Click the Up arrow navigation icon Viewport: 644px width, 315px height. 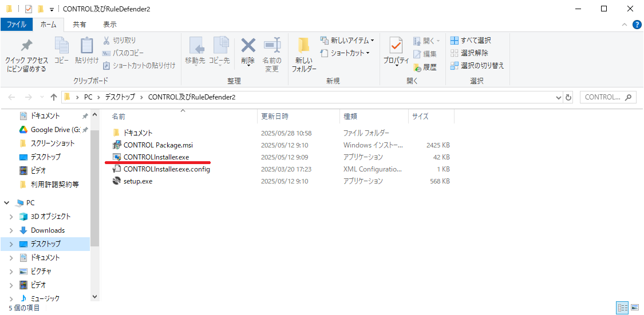coord(54,97)
